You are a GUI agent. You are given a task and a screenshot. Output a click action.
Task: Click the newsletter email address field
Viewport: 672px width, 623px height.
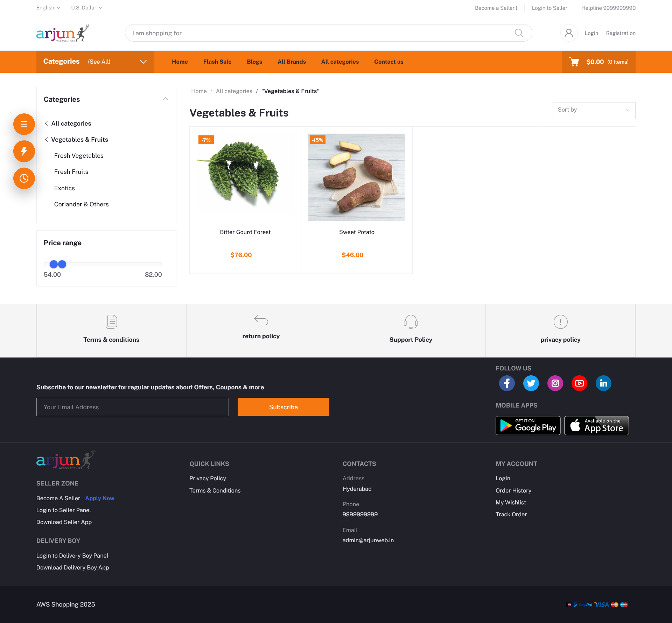(133, 407)
